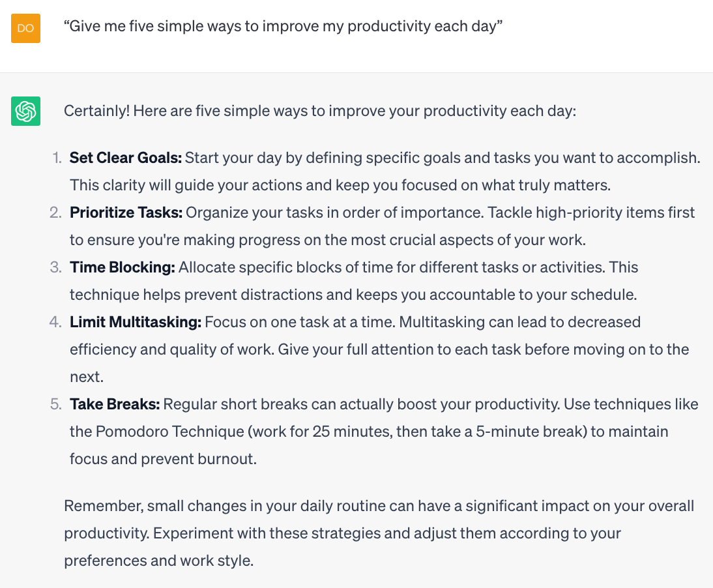Click the orange DO user avatar
The height and width of the screenshot is (588, 713).
tap(25, 28)
